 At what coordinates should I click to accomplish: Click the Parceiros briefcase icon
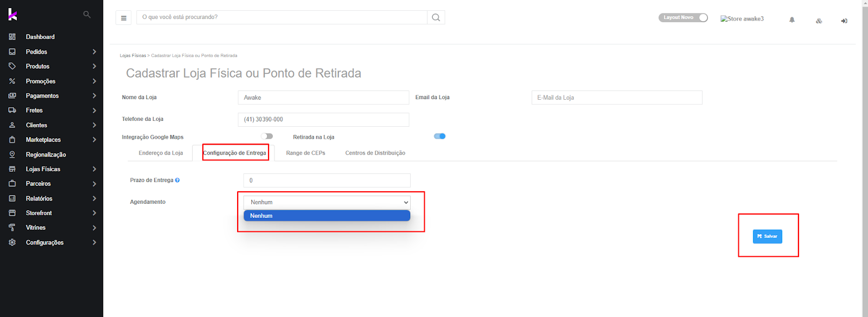(x=12, y=184)
